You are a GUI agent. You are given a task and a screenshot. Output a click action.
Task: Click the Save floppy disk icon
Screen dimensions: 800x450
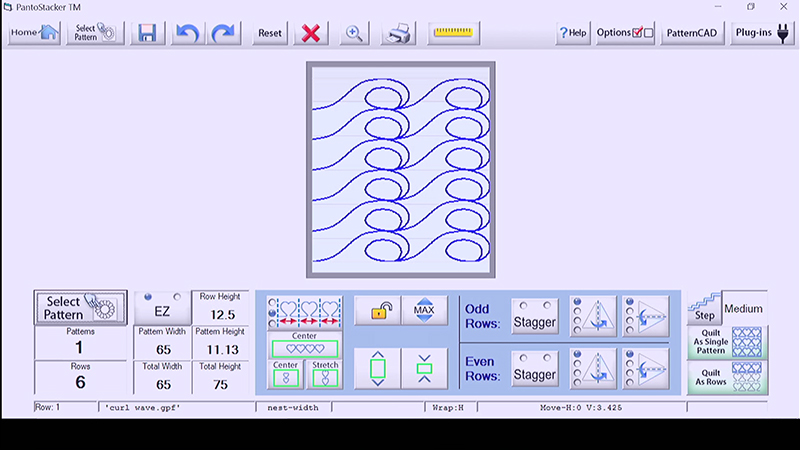tap(147, 32)
